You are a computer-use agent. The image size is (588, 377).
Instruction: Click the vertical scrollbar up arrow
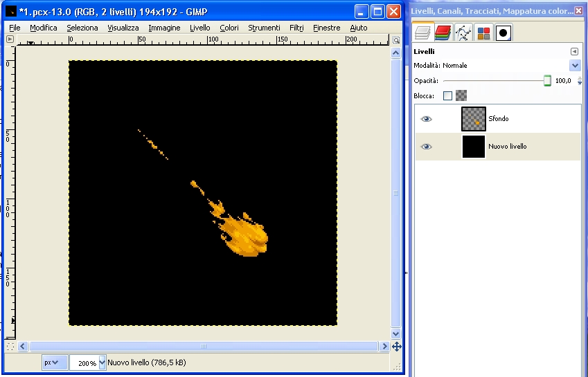(x=395, y=53)
